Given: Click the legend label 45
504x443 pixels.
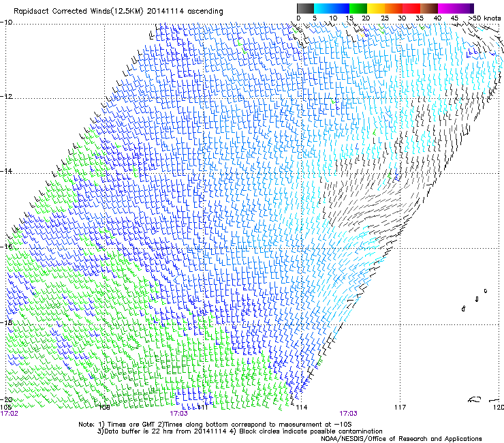Looking at the screenshot, I should (454, 18).
